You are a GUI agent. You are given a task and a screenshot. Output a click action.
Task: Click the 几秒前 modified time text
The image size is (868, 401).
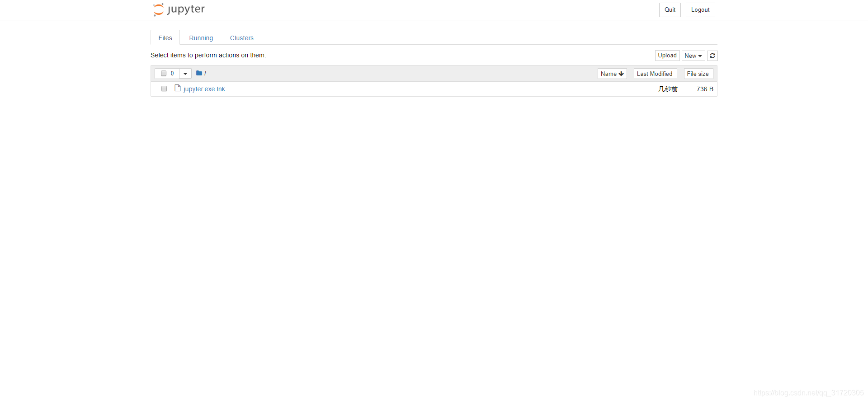tap(668, 89)
